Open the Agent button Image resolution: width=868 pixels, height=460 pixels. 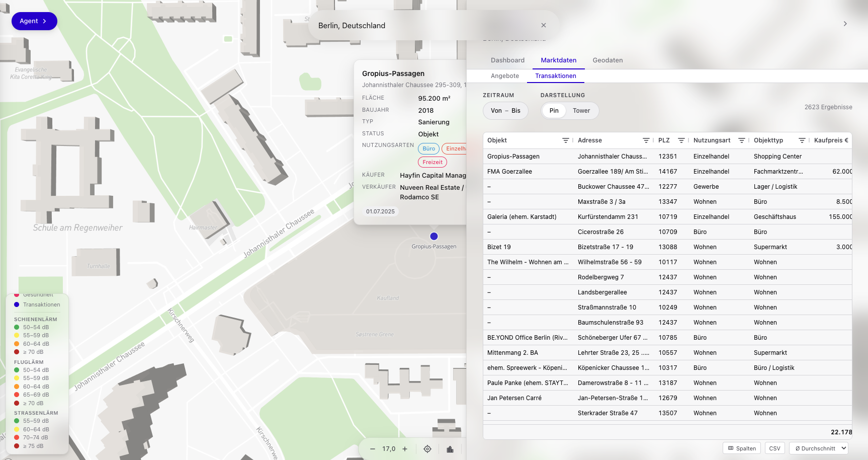[x=34, y=21]
